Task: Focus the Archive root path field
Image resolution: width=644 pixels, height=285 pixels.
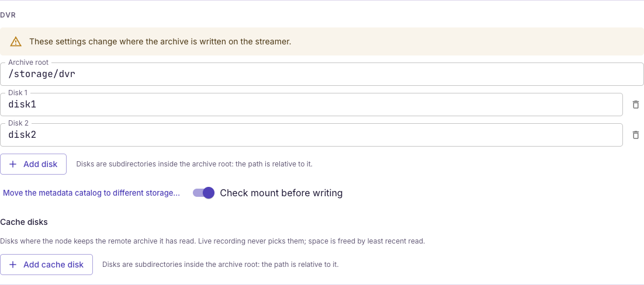Action: (x=321, y=74)
